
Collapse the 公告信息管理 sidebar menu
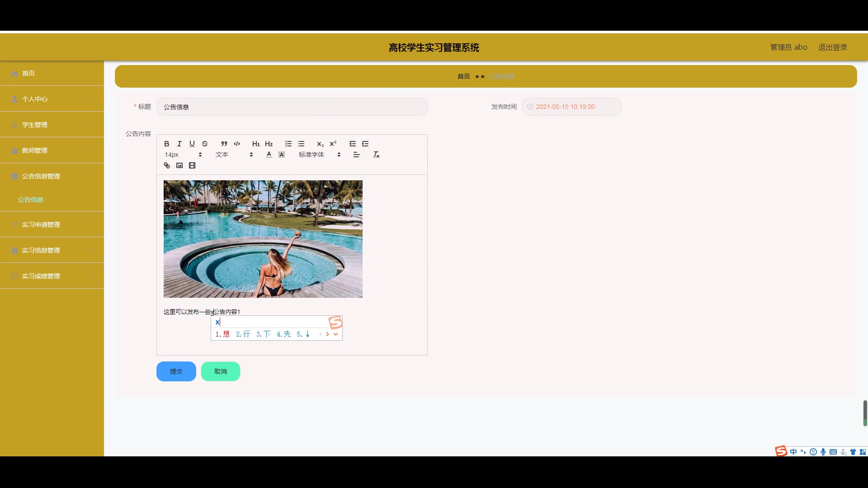pyautogui.click(x=52, y=176)
